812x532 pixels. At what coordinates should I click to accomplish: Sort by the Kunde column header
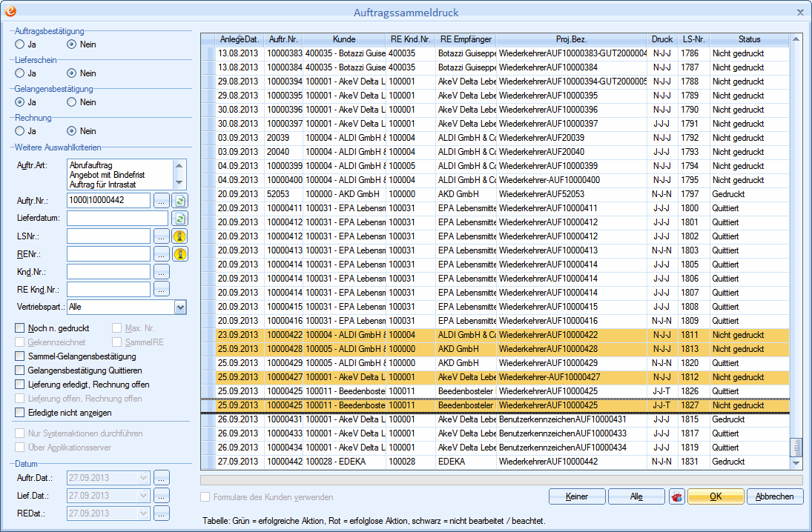pos(344,39)
